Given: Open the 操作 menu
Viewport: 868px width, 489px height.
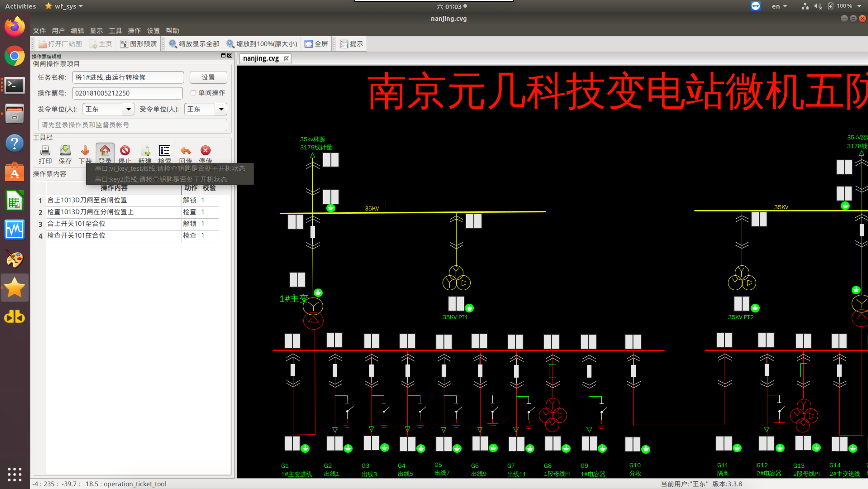Looking at the screenshot, I should click(134, 31).
